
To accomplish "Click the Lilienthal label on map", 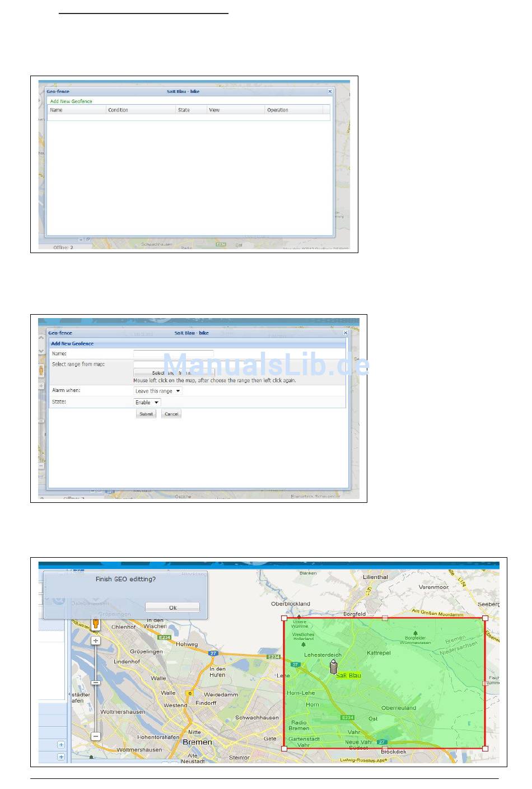I will pyautogui.click(x=375, y=577).
